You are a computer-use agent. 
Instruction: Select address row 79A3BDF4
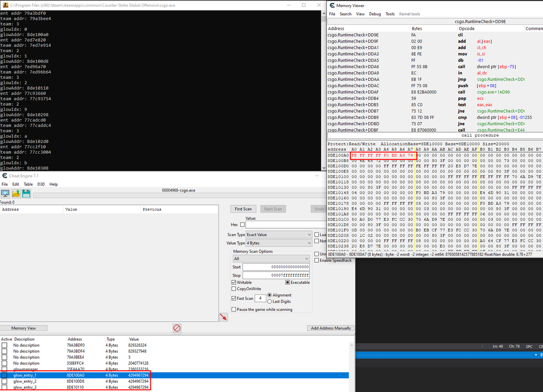click(174, 351)
